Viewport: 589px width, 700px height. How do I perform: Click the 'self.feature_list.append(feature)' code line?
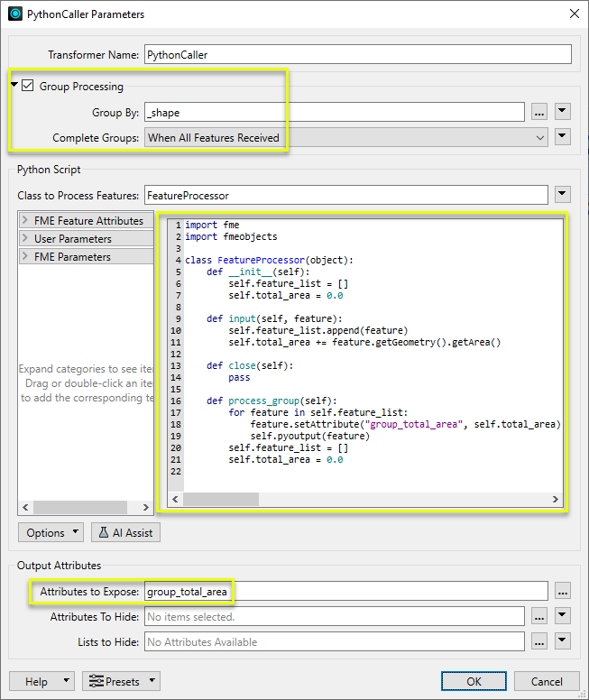tap(318, 330)
